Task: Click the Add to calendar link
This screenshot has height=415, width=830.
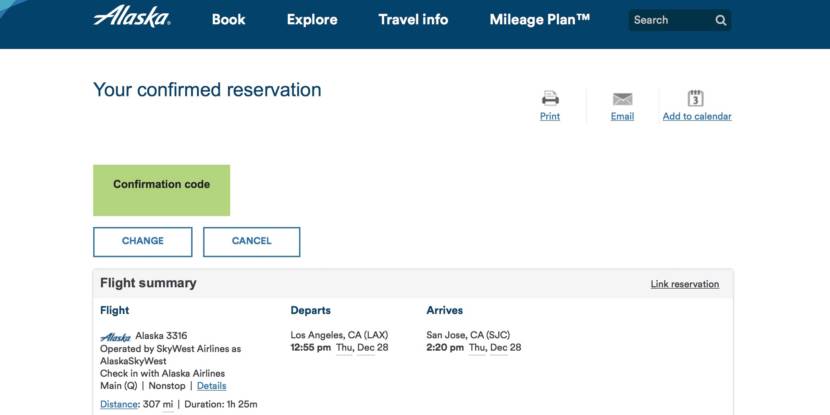Action: [x=697, y=117]
